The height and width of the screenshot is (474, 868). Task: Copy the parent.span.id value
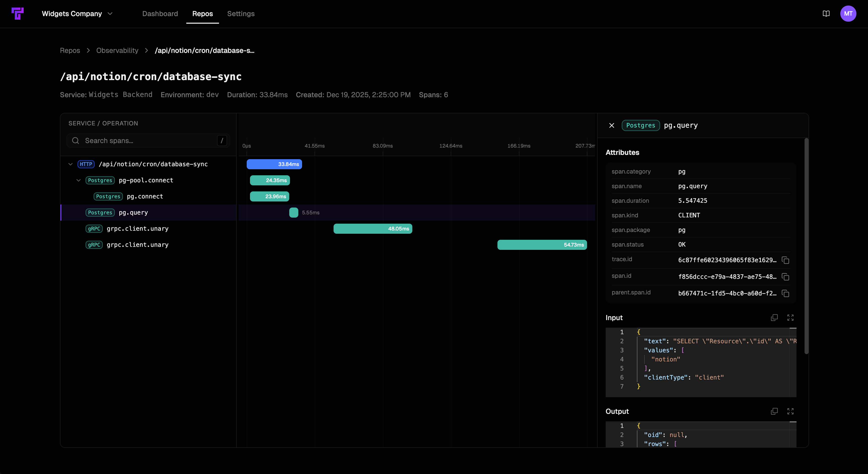point(786,294)
